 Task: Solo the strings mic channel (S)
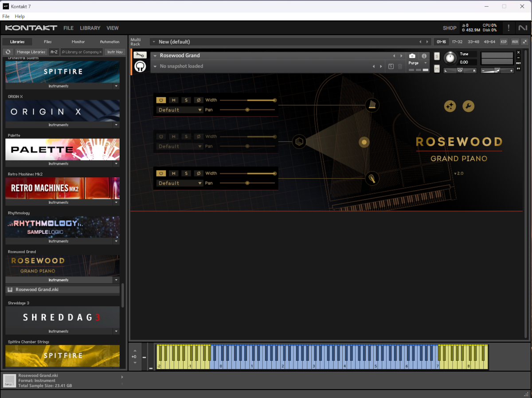[186, 100]
